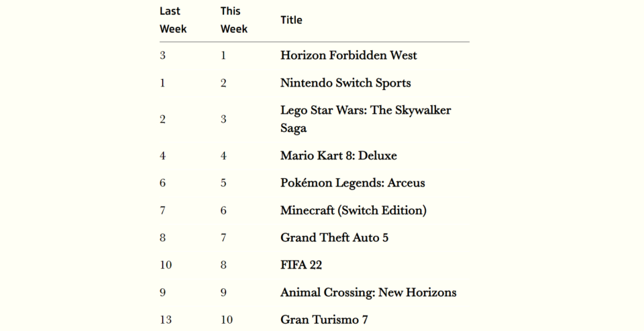Click this week rank 1 cell
644x331 pixels.
(x=223, y=56)
